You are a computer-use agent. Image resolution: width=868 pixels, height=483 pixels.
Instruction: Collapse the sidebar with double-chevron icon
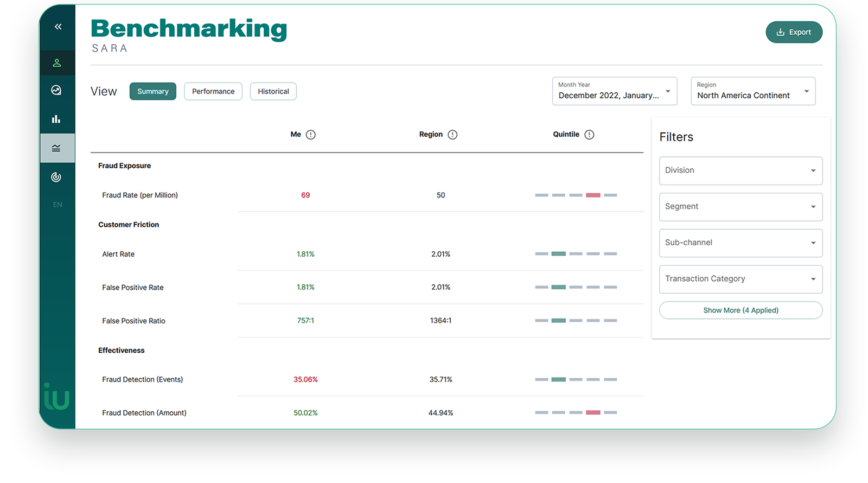click(x=58, y=27)
